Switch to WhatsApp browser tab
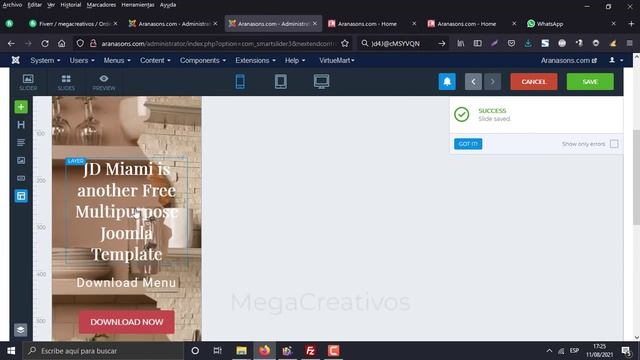Viewport: 640px width, 360px height. pyautogui.click(x=570, y=24)
